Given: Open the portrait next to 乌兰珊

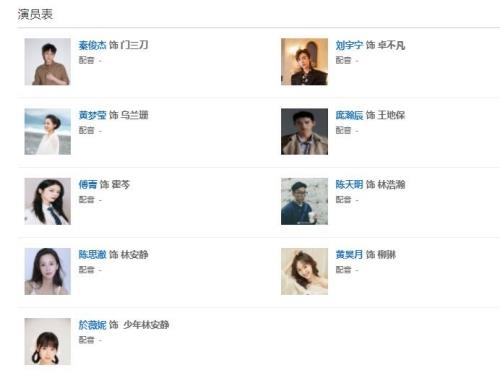Looking at the screenshot, I should 48,132.
